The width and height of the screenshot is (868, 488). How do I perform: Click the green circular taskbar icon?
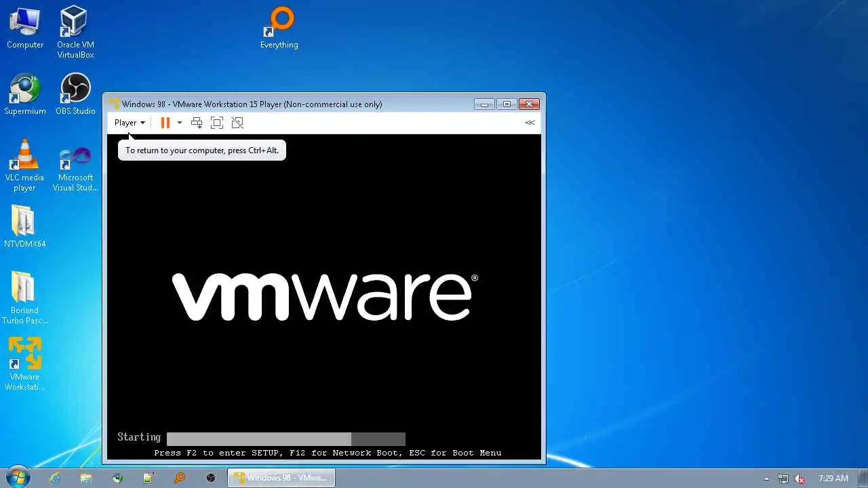117,478
